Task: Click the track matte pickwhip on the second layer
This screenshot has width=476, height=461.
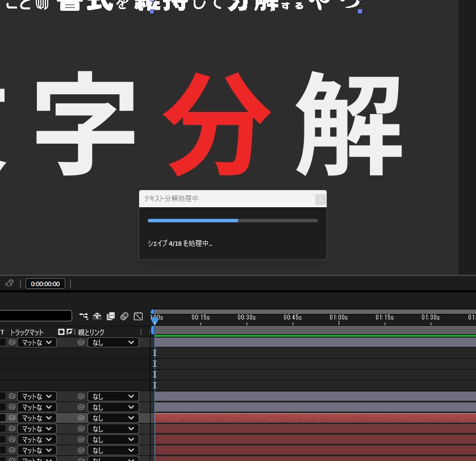Action: coord(11,396)
